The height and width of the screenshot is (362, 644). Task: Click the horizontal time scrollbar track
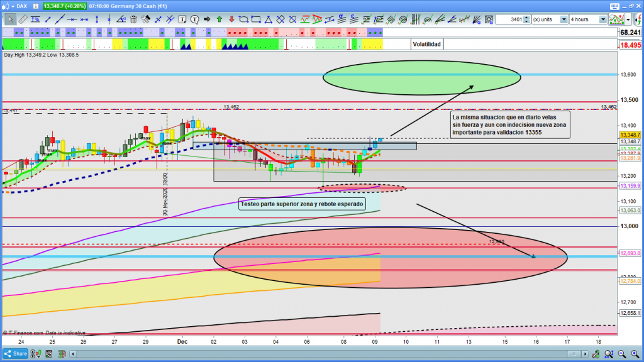point(314,353)
